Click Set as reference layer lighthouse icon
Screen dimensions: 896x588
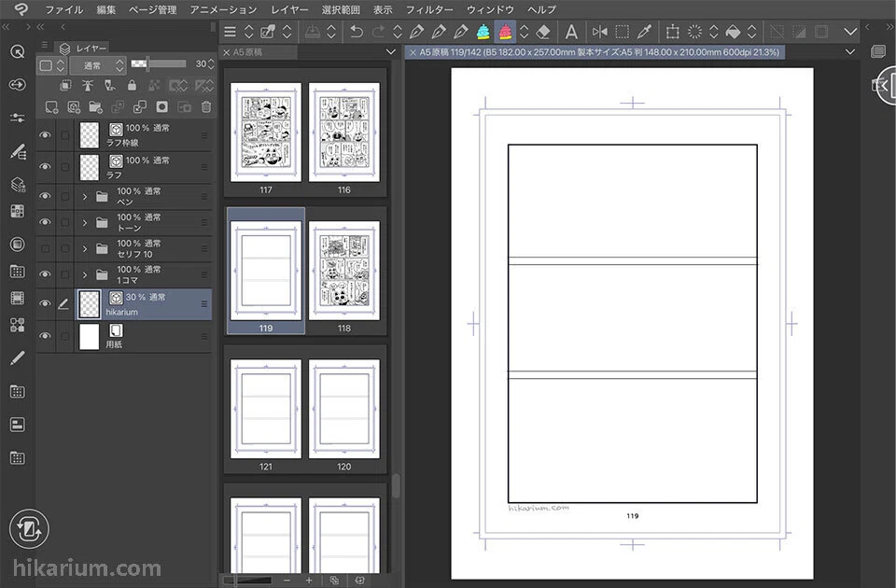point(88,86)
